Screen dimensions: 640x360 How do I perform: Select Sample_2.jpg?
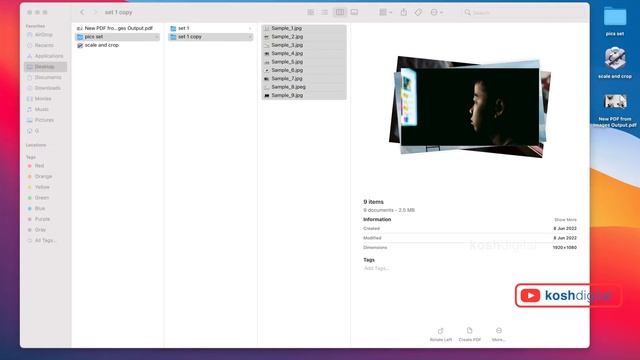pos(304,37)
